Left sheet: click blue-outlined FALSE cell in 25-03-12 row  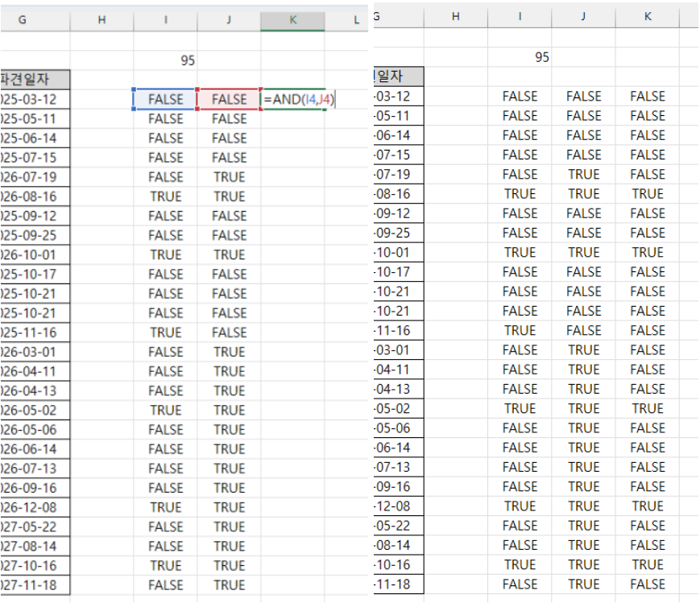tap(166, 99)
